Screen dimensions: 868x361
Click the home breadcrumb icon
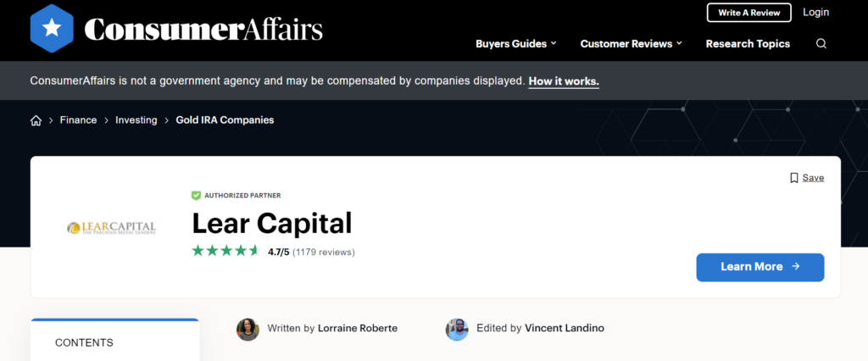36,120
